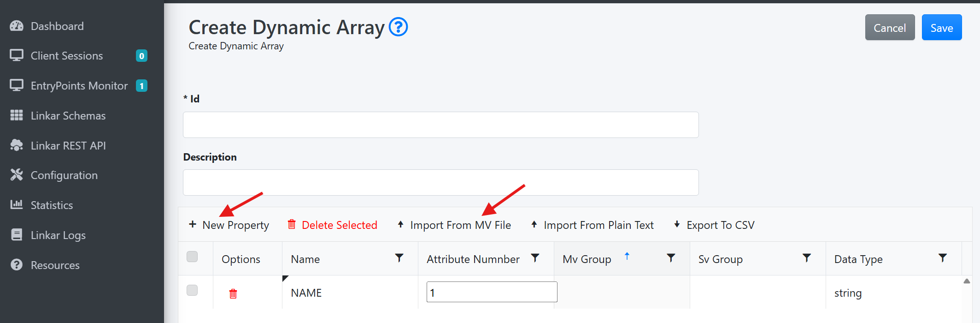Click the table scrollbar up arrow
980x323 pixels.
coord(967,281)
